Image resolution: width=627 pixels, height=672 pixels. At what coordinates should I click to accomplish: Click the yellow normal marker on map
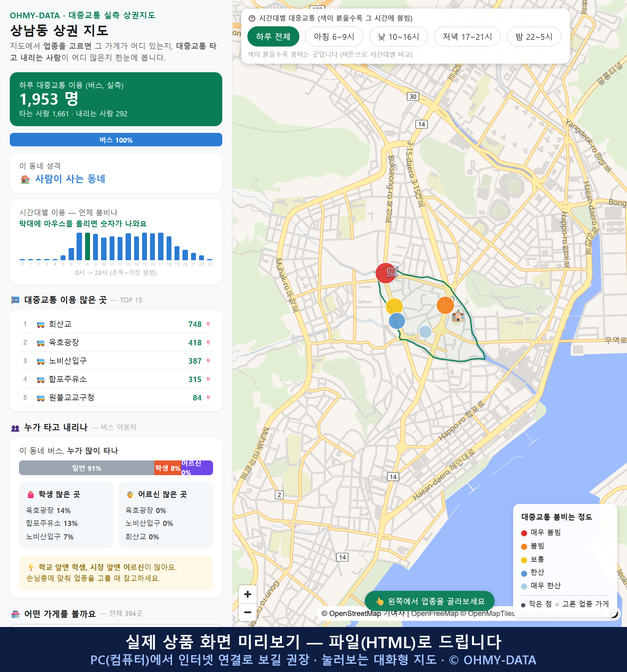pyautogui.click(x=394, y=306)
